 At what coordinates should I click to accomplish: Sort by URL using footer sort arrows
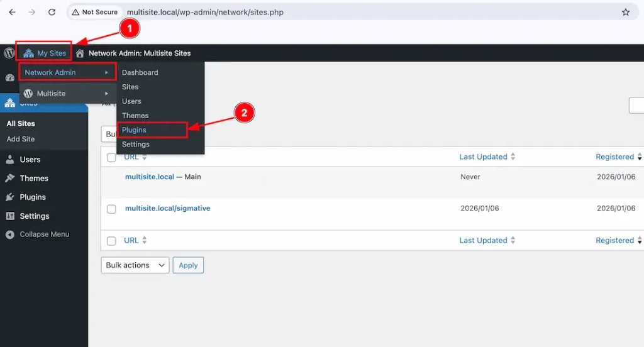(144, 240)
